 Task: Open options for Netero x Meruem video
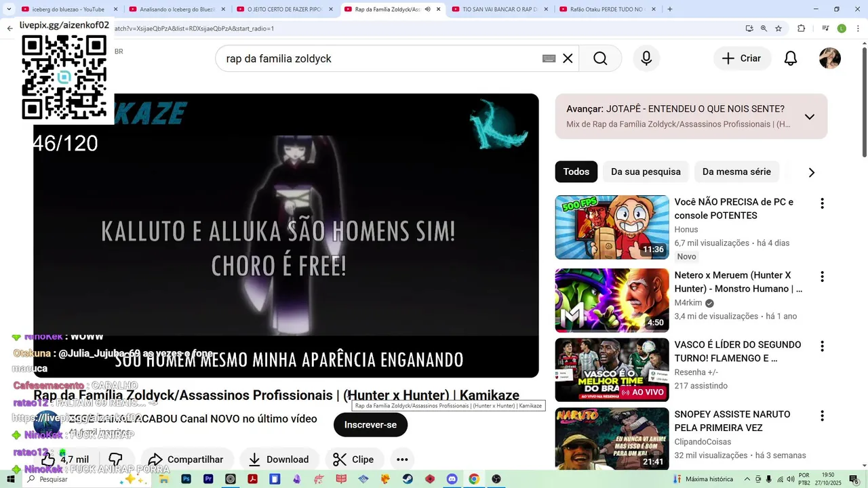(x=822, y=277)
